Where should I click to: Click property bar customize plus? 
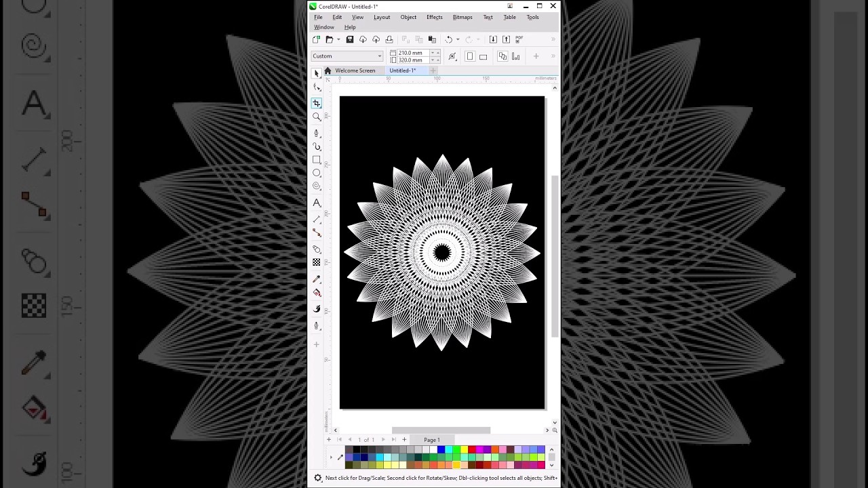click(536, 56)
